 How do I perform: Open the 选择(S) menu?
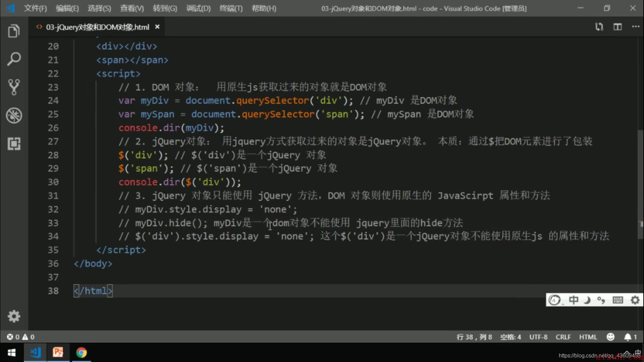click(99, 8)
